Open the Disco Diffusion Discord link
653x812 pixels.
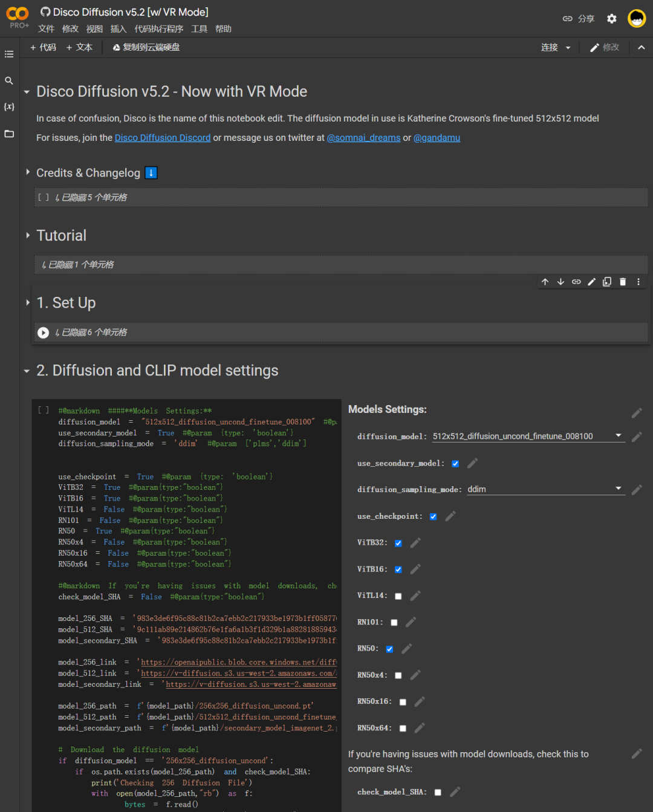[163, 138]
